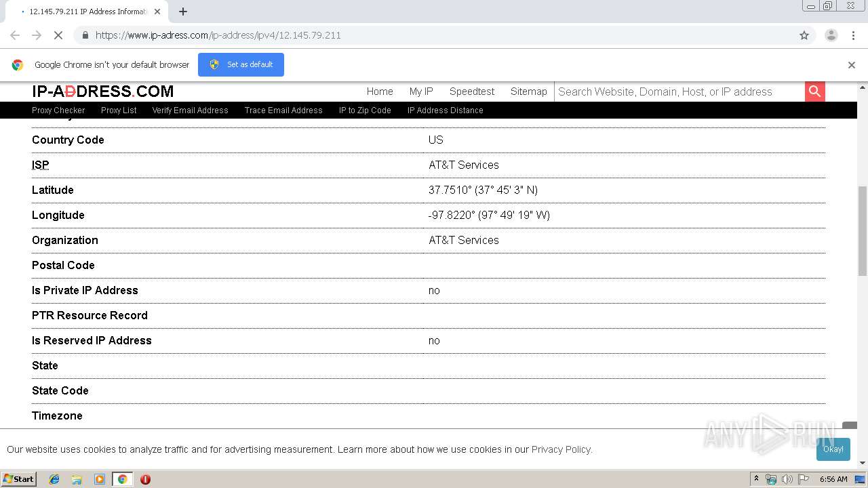Click the page vertical scrollbar thumb

coord(863,230)
